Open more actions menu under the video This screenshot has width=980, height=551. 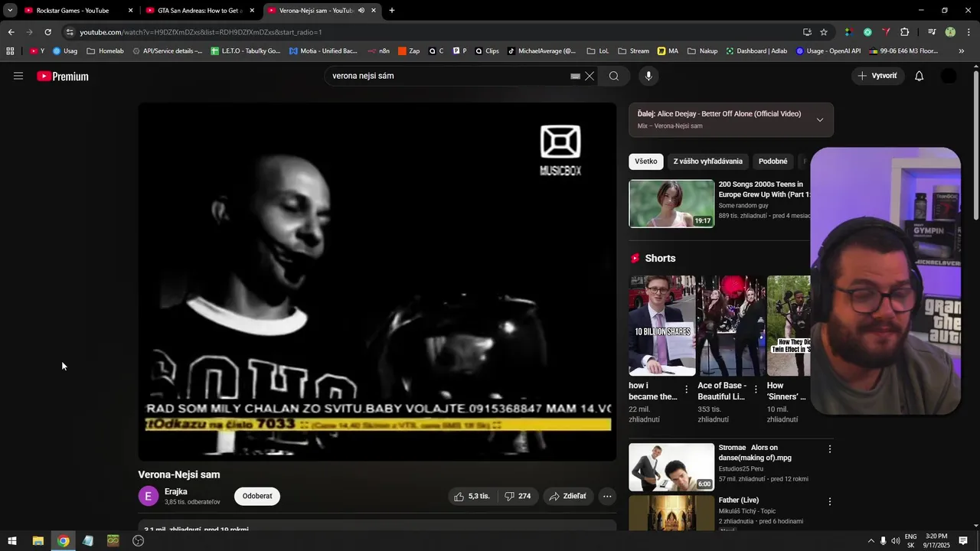click(607, 496)
